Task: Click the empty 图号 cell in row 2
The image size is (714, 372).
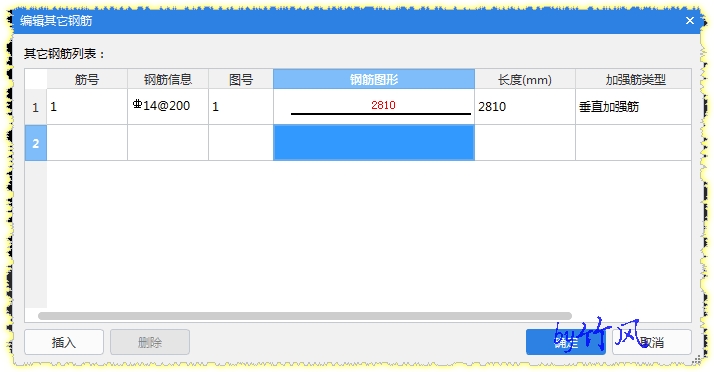Action: [241, 143]
